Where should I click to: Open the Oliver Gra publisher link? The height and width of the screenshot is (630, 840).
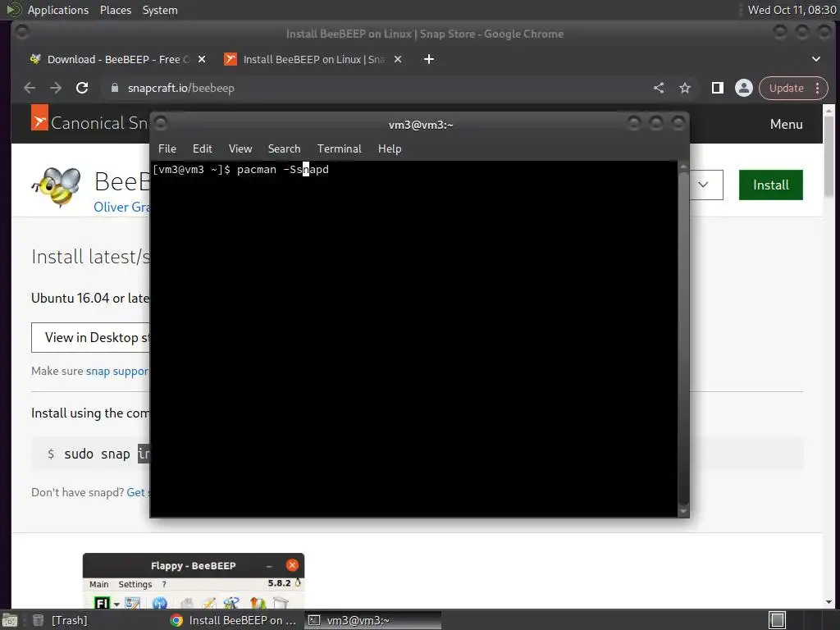[121, 208]
